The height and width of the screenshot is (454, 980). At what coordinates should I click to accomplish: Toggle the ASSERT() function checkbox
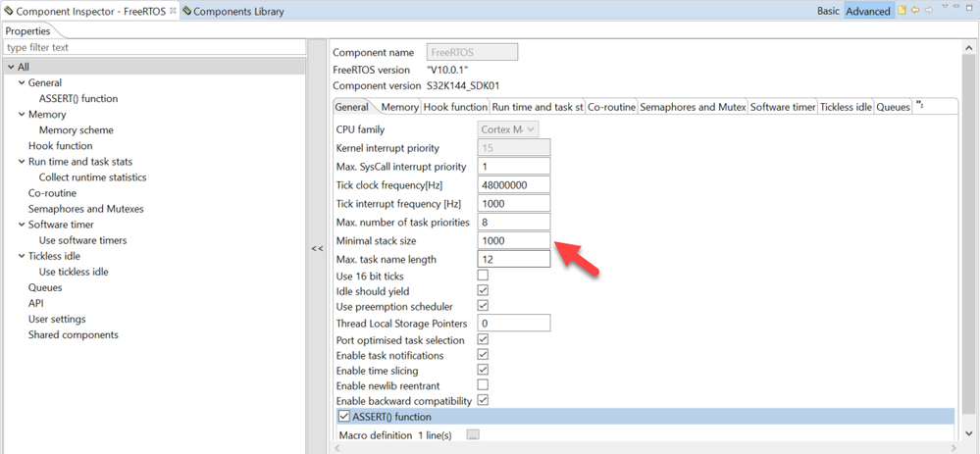343,417
